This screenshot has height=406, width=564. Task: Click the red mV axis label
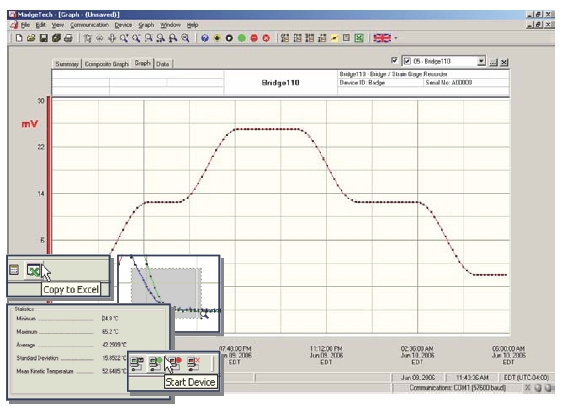click(x=29, y=124)
